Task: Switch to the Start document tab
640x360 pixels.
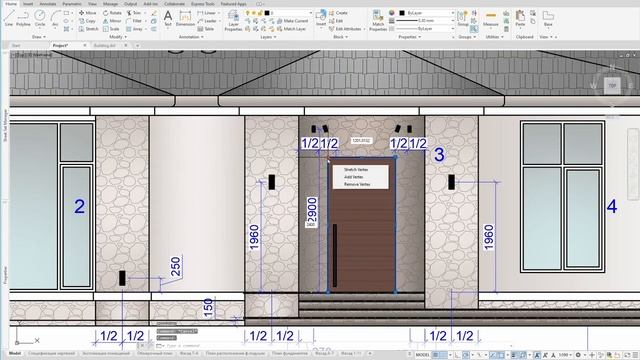Action: 16,45
